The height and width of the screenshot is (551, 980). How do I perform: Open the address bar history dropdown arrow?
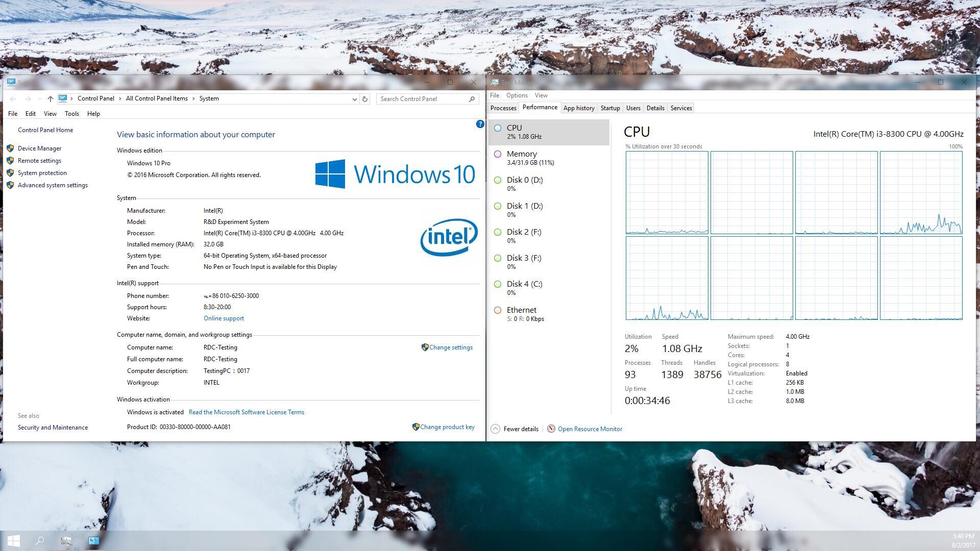coord(354,99)
